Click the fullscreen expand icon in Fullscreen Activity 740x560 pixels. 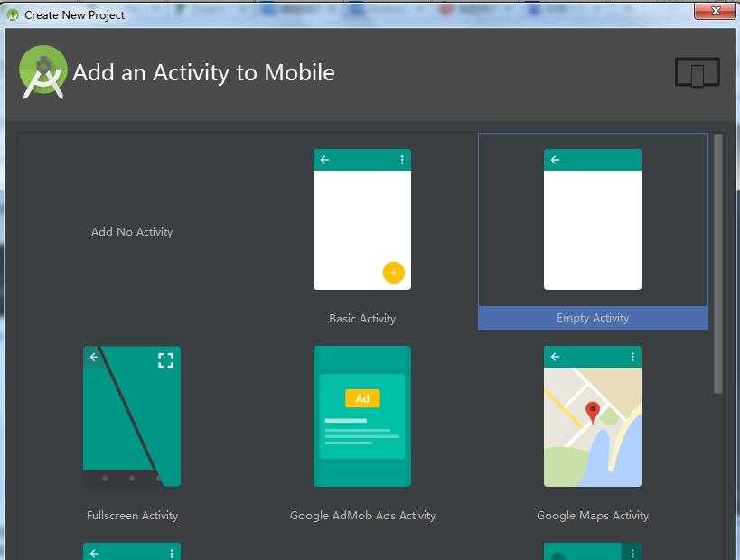coord(165,360)
